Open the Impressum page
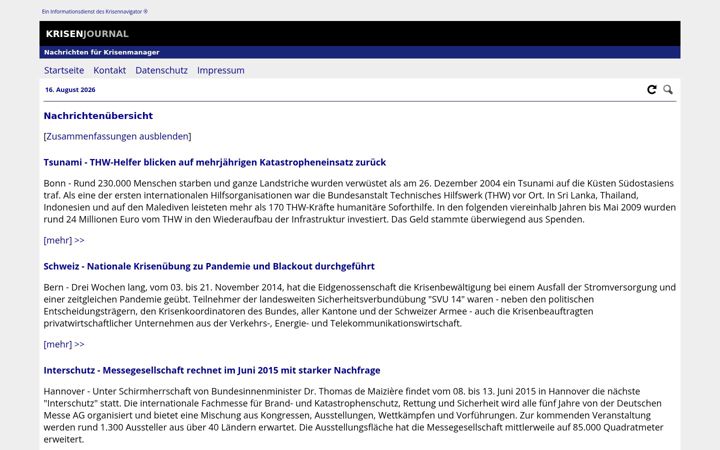Image resolution: width=720 pixels, height=450 pixels. (220, 70)
